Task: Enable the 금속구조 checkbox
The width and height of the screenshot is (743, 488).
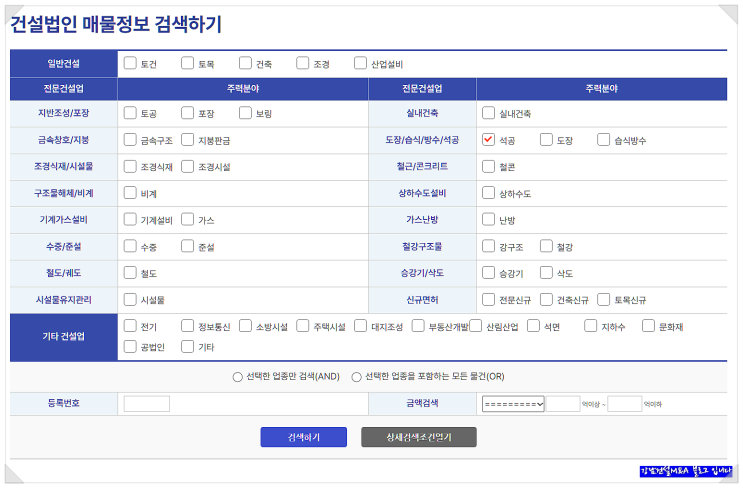Action: point(130,140)
